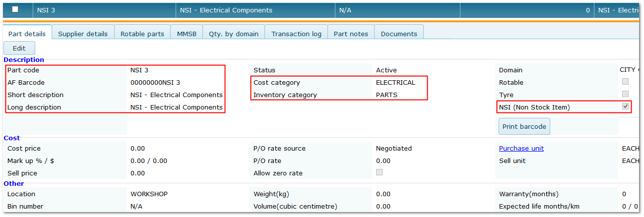Image resolution: width=644 pixels, height=217 pixels.
Task: Tick the NSI 3 row checkbox
Action: [15, 9]
